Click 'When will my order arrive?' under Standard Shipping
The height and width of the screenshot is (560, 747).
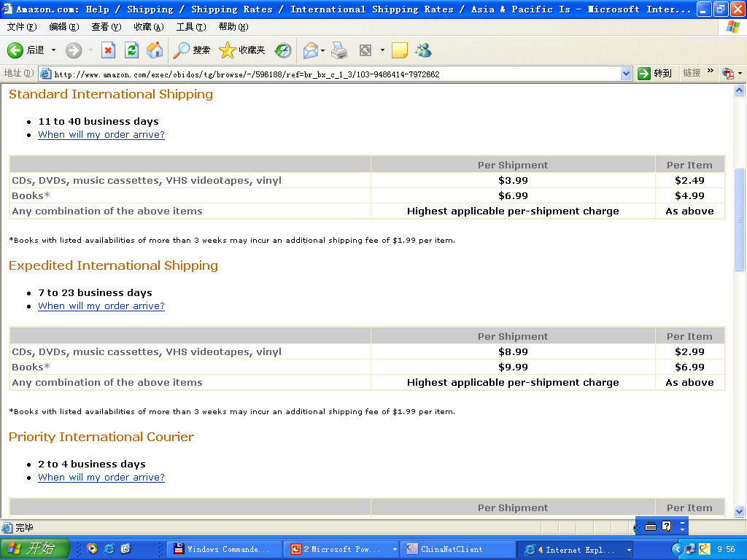[101, 135]
